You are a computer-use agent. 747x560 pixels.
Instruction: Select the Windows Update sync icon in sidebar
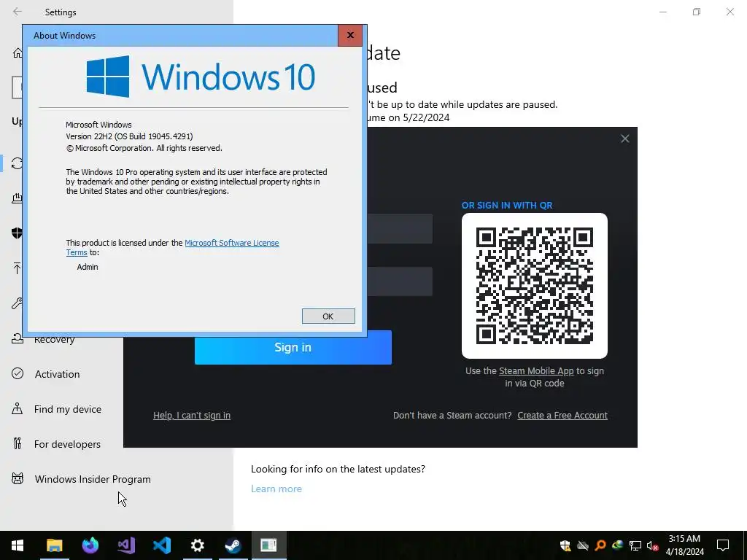(x=18, y=163)
